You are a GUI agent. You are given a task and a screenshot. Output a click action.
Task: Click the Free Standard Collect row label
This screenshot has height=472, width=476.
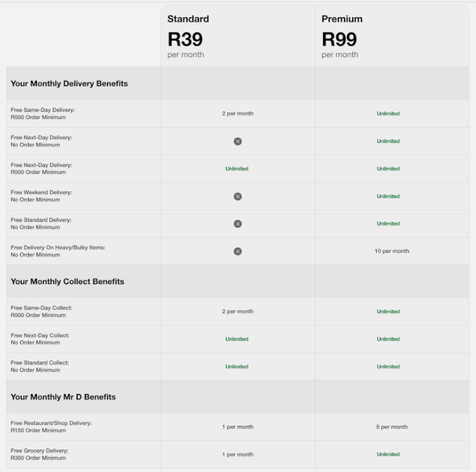click(x=40, y=366)
